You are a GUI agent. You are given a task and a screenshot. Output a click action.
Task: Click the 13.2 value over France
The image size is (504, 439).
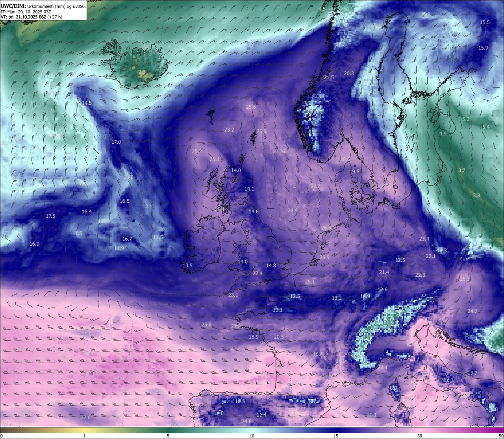coord(337,298)
